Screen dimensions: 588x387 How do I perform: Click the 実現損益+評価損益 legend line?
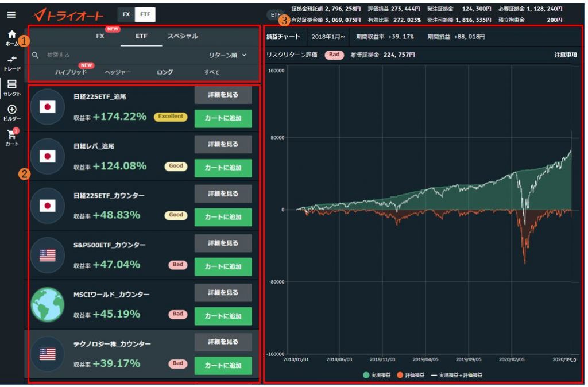457,375
